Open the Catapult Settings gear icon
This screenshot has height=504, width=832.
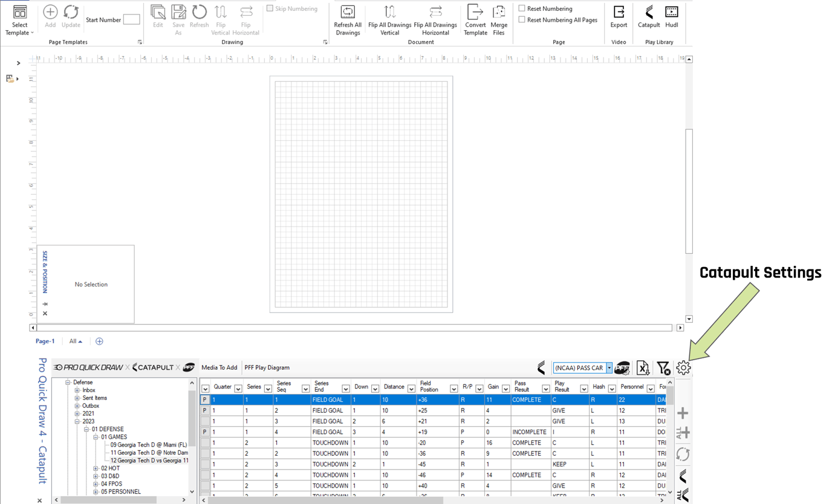coord(683,367)
